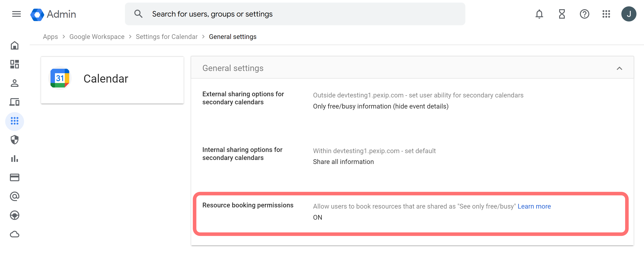The image size is (644, 256).
Task: Open the Google apps grid launcher
Action: click(x=606, y=14)
